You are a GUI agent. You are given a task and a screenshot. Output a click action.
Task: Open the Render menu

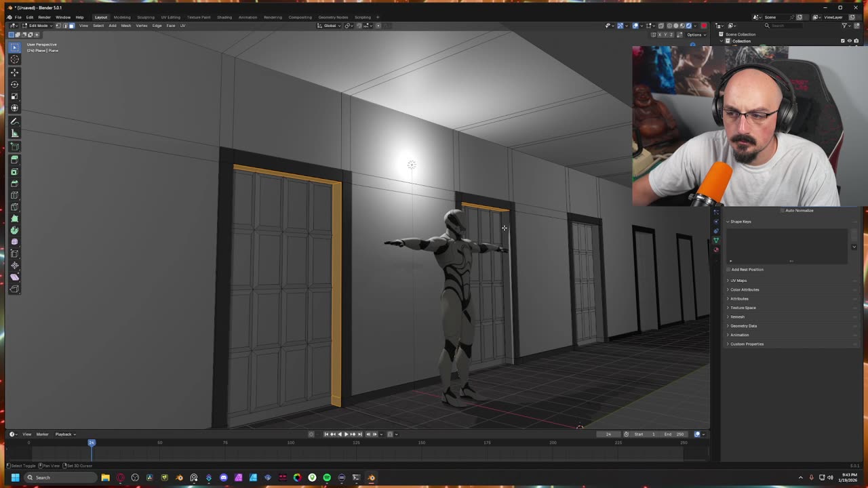tap(44, 17)
